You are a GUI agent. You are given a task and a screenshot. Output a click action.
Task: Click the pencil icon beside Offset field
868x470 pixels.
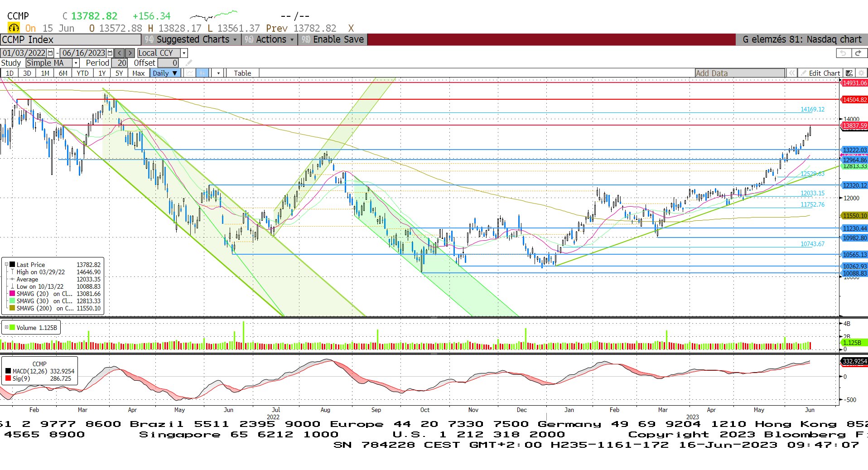tap(189, 63)
